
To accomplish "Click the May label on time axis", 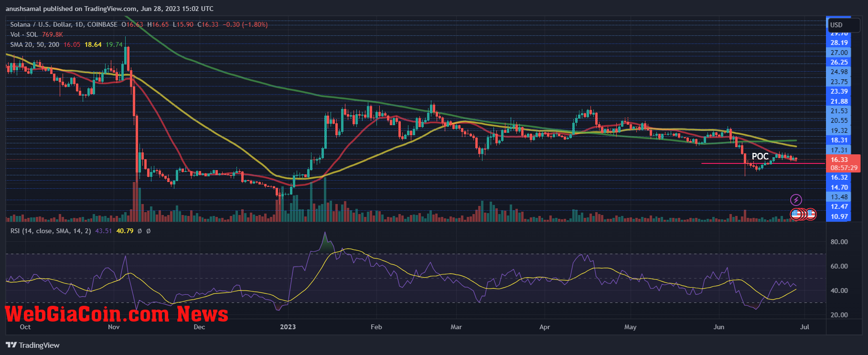I will click(631, 327).
